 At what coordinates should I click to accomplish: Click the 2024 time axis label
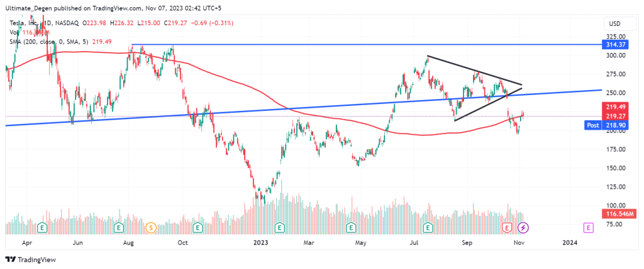coord(569,243)
